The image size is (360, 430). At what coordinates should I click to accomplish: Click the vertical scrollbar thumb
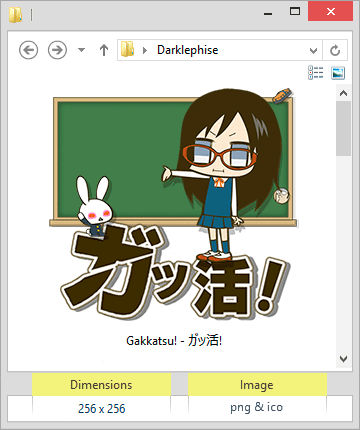(x=343, y=128)
